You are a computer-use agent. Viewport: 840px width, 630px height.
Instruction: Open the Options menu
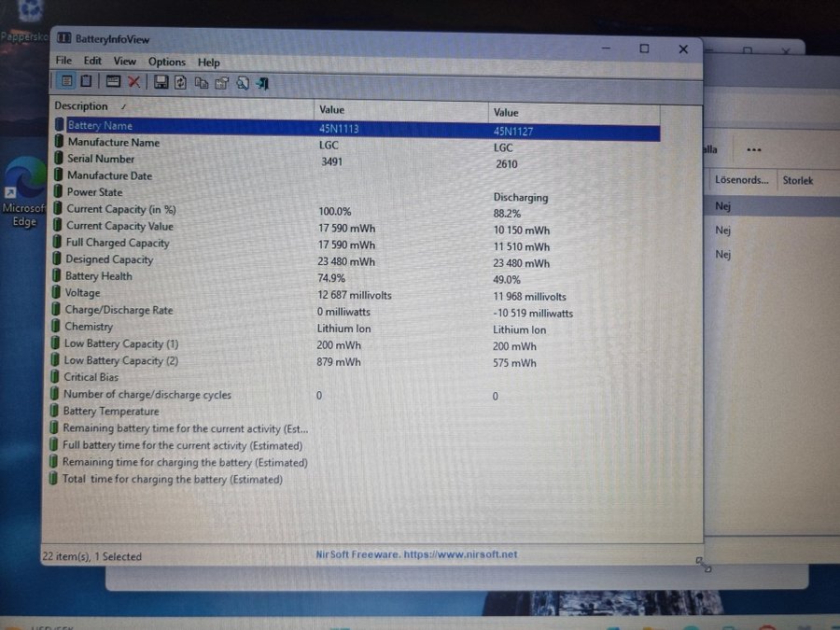(x=167, y=62)
